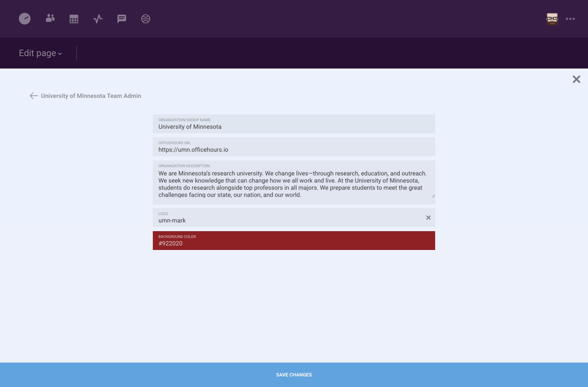Open University of Minnesota Team Admin link
The width and height of the screenshot is (588, 387).
[91, 96]
